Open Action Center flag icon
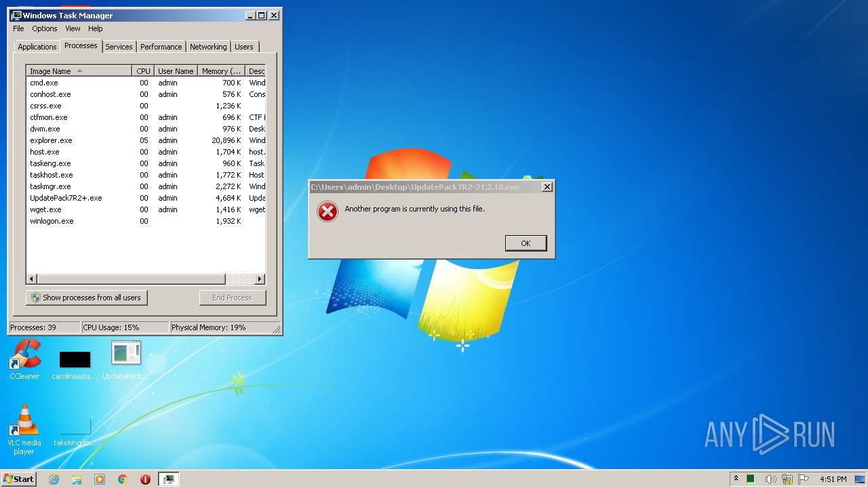The image size is (868, 488). pyautogui.click(x=804, y=479)
